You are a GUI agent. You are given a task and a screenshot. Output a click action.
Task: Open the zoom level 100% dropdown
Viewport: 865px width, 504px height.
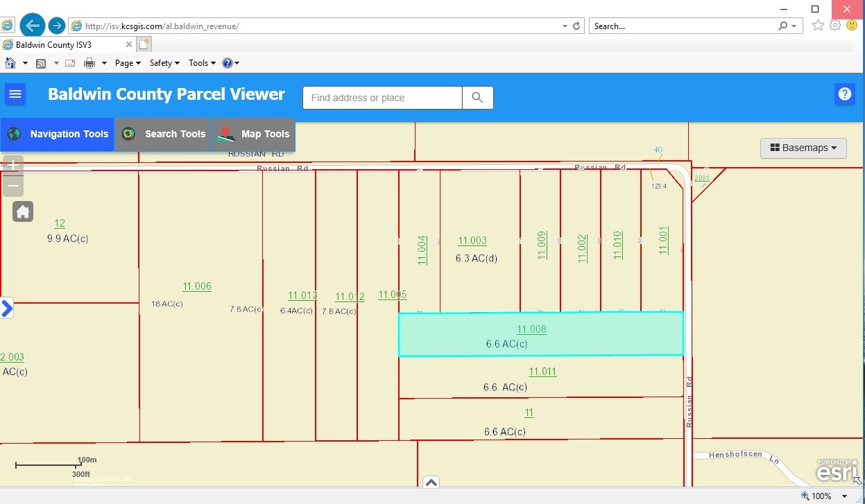coord(844,496)
